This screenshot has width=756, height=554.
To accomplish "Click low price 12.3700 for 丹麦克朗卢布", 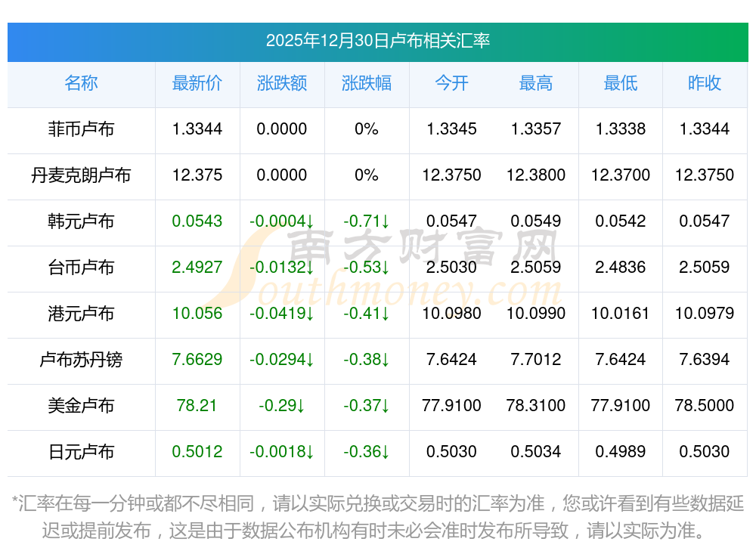I will [x=621, y=175].
